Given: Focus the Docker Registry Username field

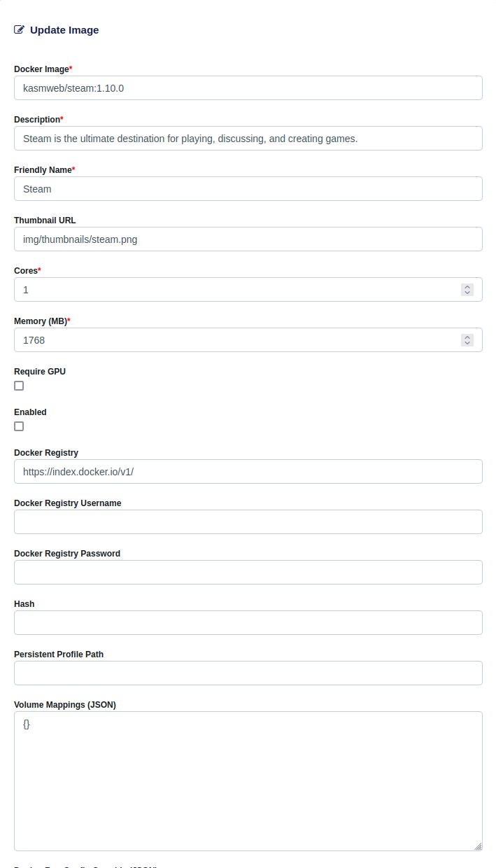Looking at the screenshot, I should click(248, 522).
